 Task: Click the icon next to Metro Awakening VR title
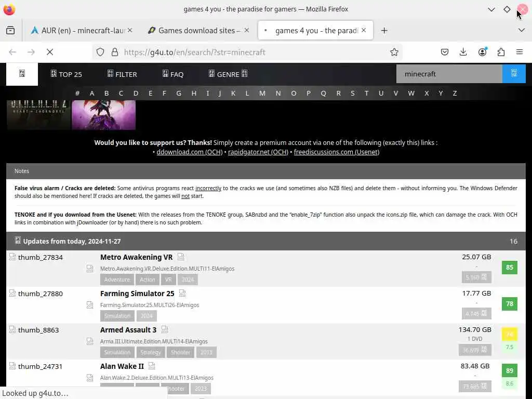(181, 257)
